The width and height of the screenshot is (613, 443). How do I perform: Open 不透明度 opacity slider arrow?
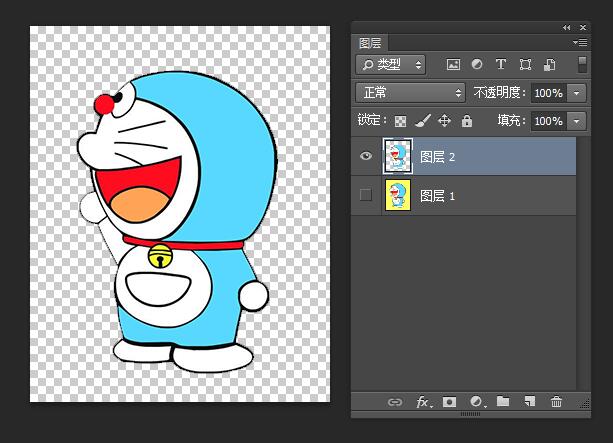coord(576,93)
